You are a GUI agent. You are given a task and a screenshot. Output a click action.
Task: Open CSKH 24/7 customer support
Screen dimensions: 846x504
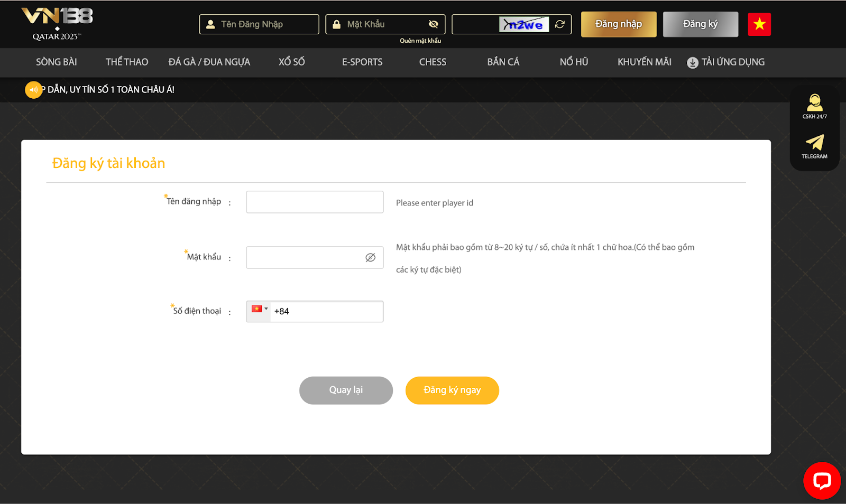(814, 106)
